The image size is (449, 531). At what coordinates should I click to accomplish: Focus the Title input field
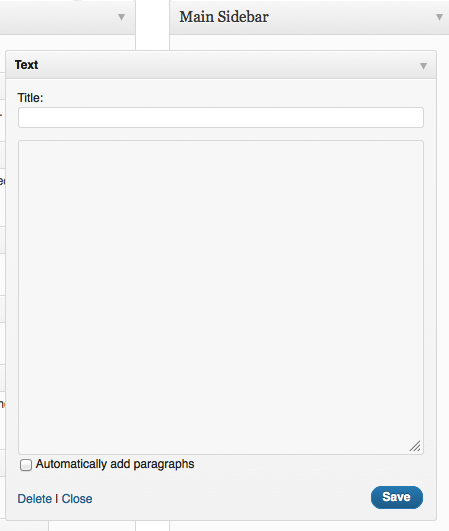[x=221, y=118]
